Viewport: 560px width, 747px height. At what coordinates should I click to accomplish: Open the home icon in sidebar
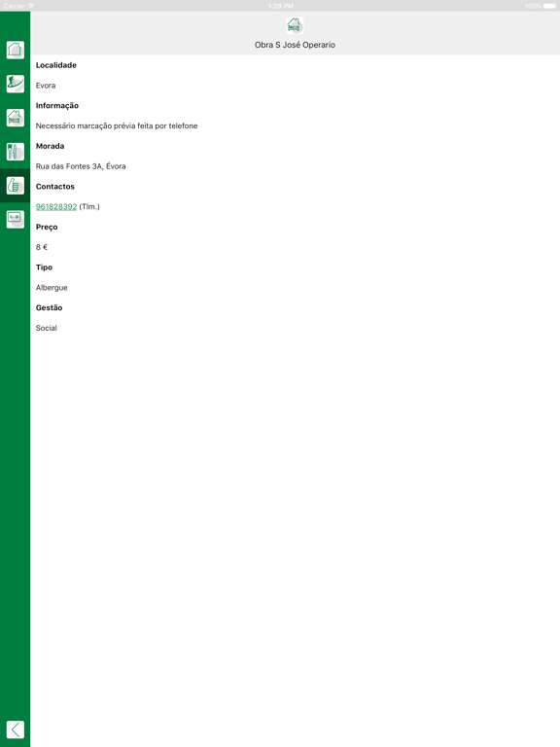coord(16,50)
